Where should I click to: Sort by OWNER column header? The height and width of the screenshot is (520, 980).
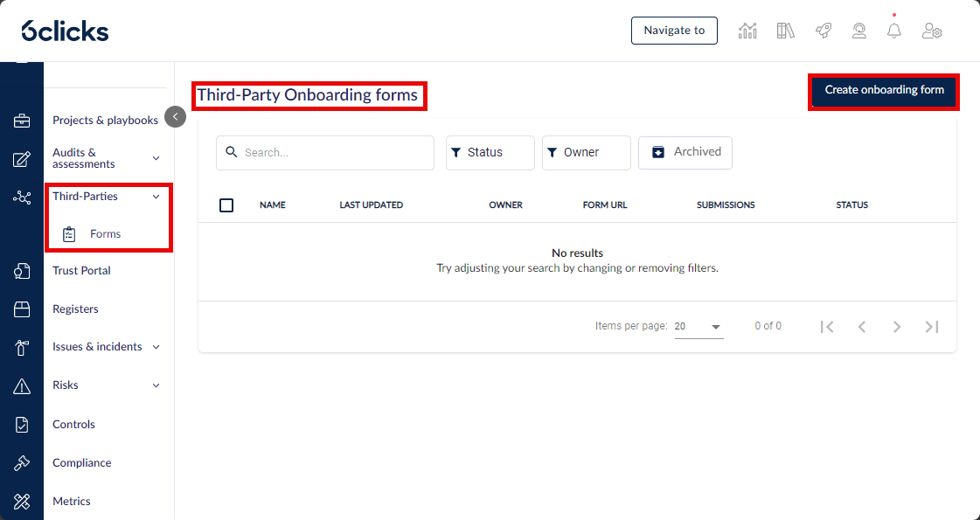[505, 205]
